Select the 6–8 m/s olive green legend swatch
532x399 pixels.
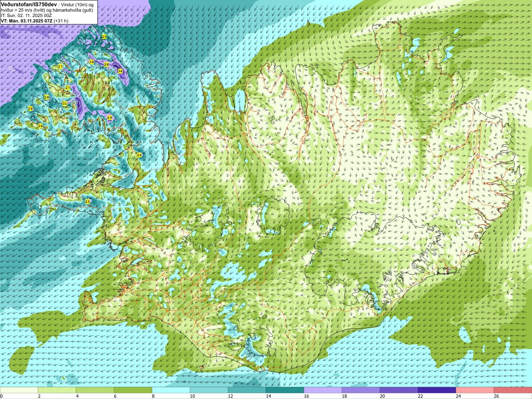pos(133,390)
